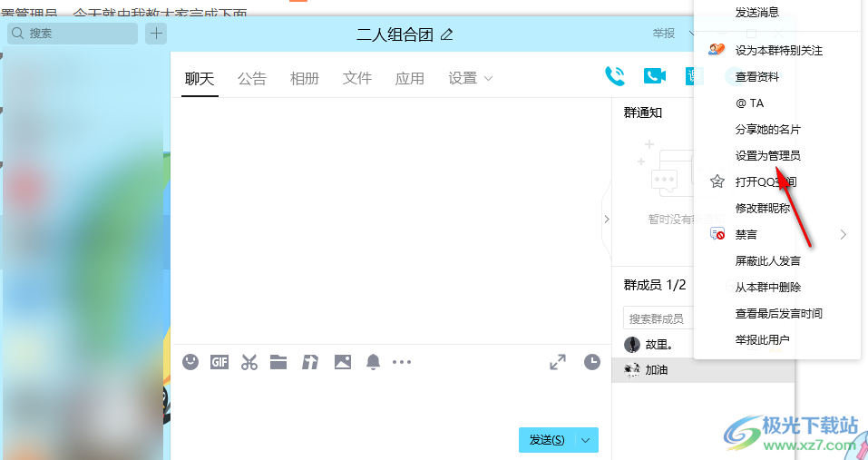Click the 发送(S) button
The height and width of the screenshot is (460, 868).
[x=547, y=440]
